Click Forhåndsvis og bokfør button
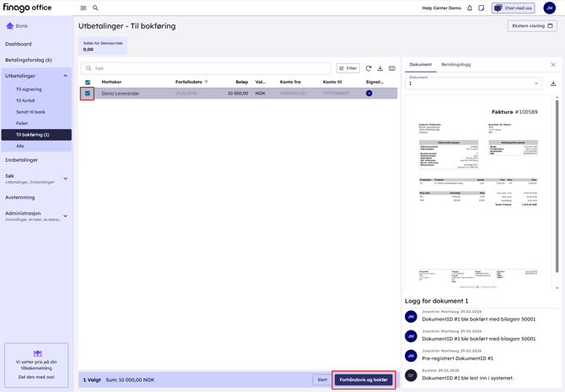Image resolution: width=565 pixels, height=392 pixels. 363,379
